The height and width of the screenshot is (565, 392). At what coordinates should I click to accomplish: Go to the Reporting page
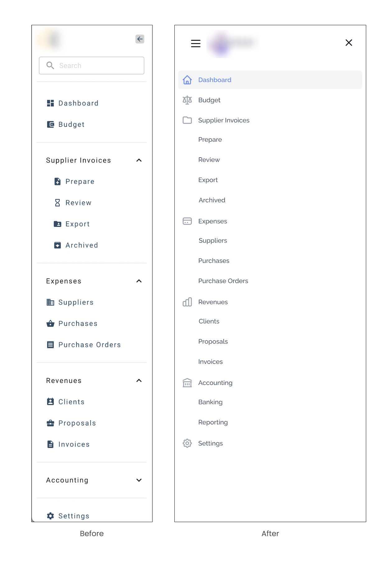pyautogui.click(x=213, y=422)
